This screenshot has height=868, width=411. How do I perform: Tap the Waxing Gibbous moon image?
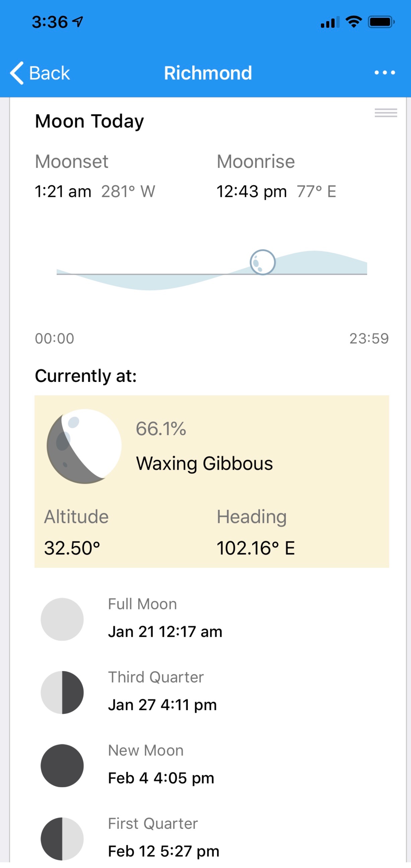pyautogui.click(x=84, y=446)
